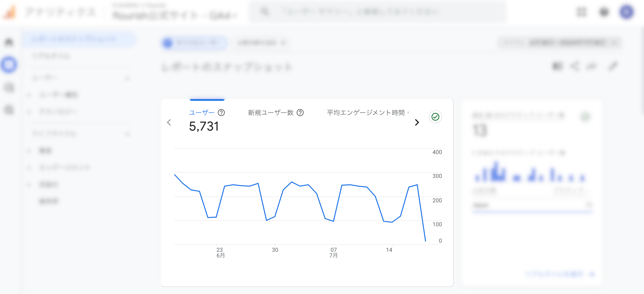The image size is (644, 294).
Task: Open help for 新規ユーザー数 metric
Action: coord(300,113)
